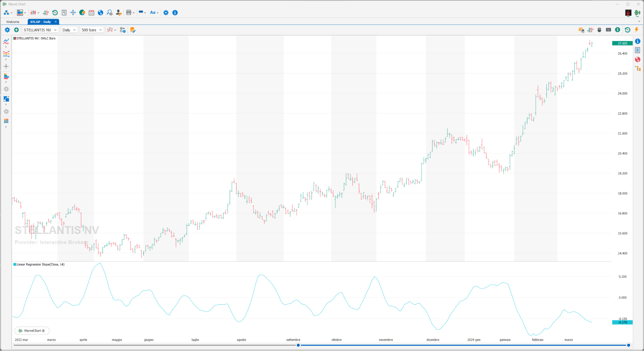The image size is (644, 351).
Task: Click the left handle of the time range slider
Action: click(x=298, y=345)
